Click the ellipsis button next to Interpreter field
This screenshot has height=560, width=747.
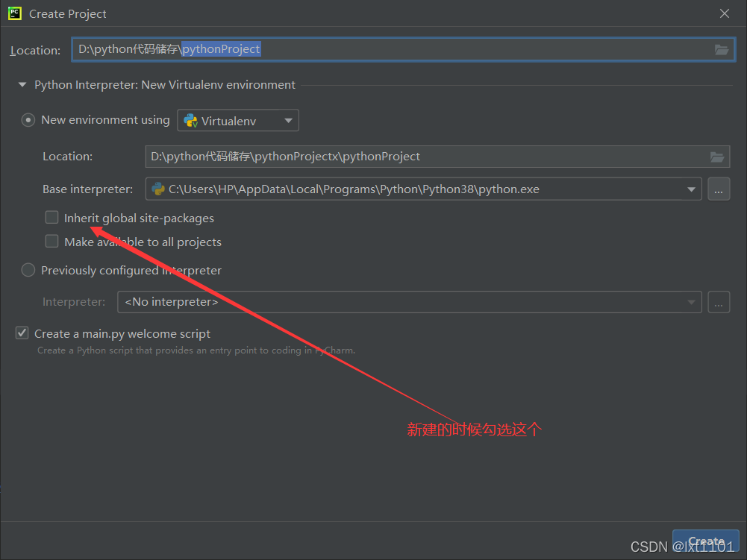pyautogui.click(x=719, y=301)
